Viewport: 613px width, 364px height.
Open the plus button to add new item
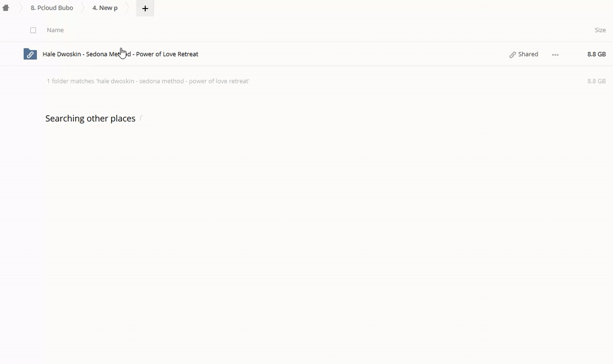click(145, 8)
